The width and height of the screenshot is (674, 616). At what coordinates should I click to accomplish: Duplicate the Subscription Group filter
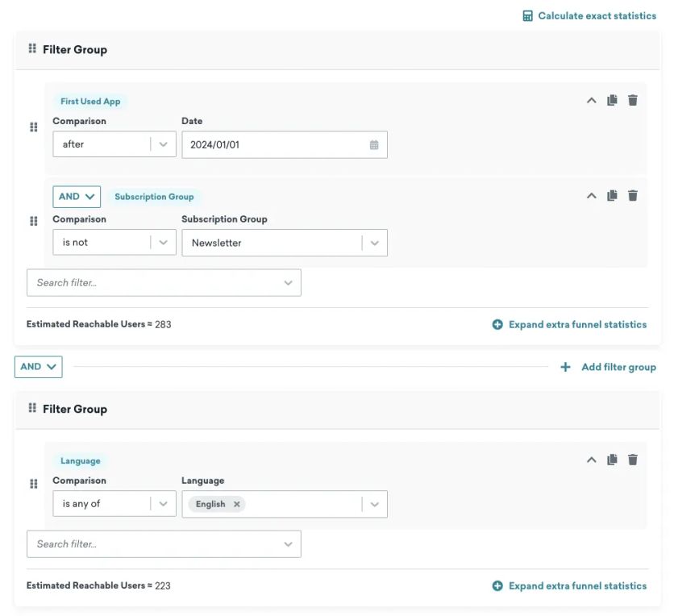612,196
